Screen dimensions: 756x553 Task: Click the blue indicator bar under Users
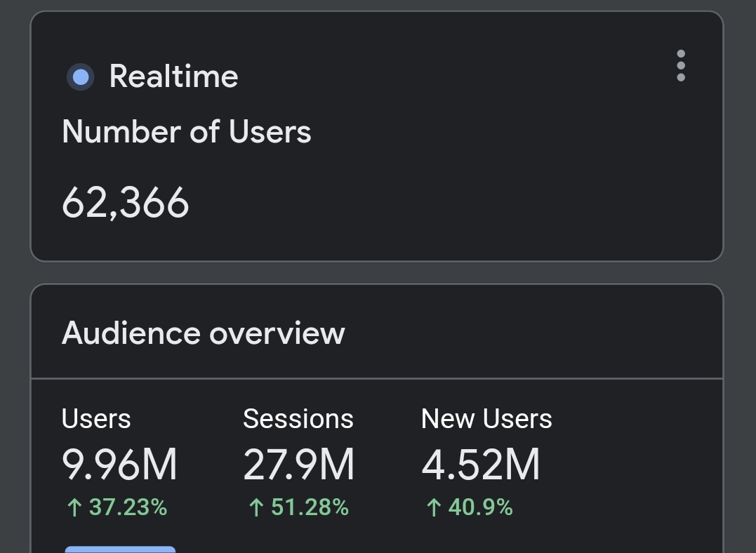120,549
